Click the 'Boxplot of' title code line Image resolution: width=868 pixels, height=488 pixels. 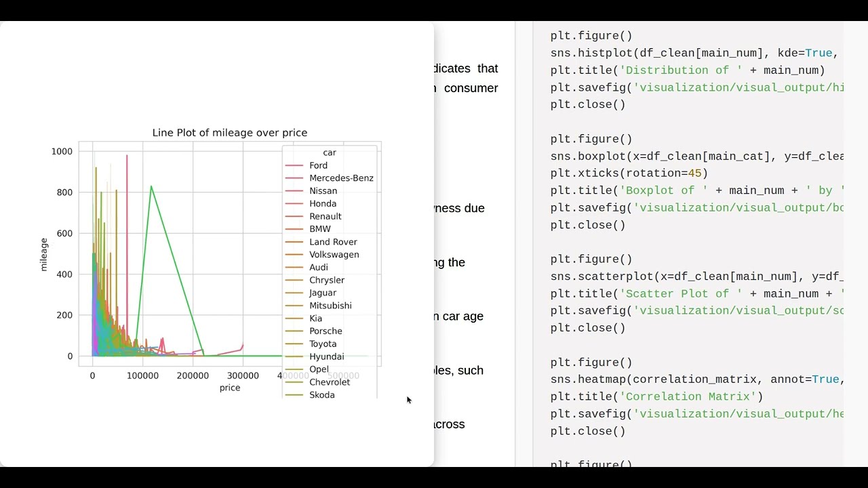(x=697, y=190)
